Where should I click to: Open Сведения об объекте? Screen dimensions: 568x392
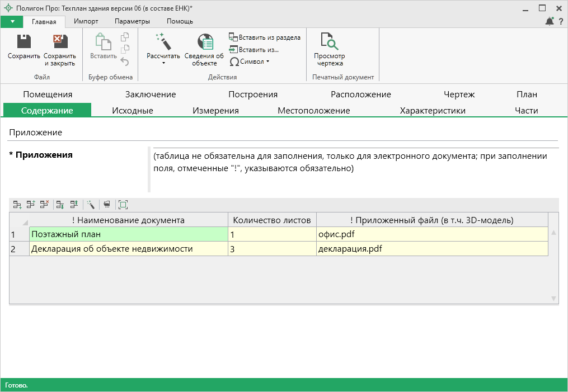point(204,48)
